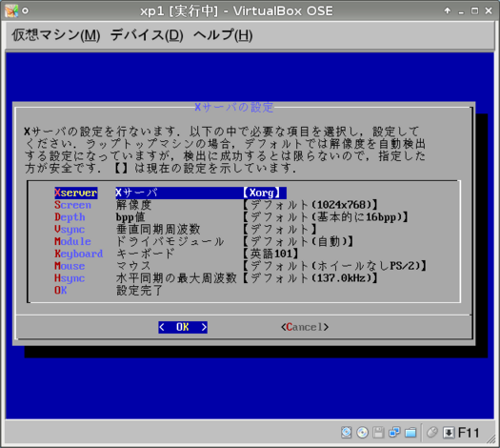Select the Hsync 水平同期の最大周波数 row
Image resolution: width=500 pixels, height=448 pixels.
[x=216, y=278]
